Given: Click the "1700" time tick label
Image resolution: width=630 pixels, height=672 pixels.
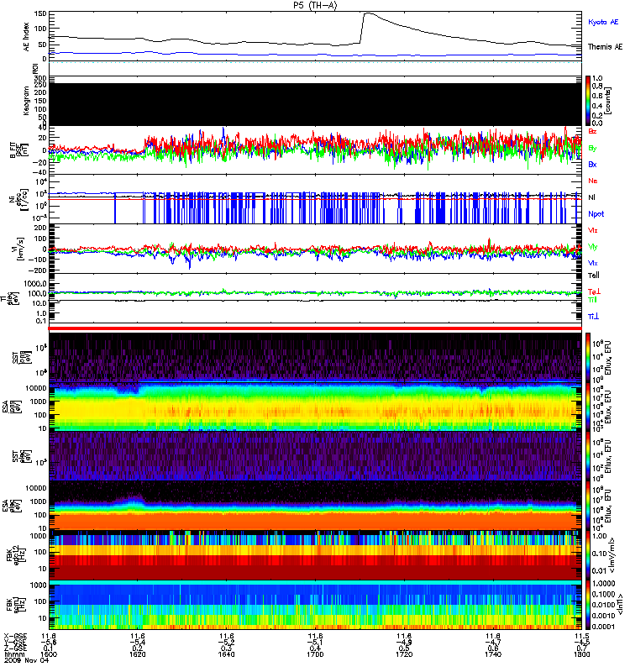Looking at the screenshot, I should click(315, 654).
